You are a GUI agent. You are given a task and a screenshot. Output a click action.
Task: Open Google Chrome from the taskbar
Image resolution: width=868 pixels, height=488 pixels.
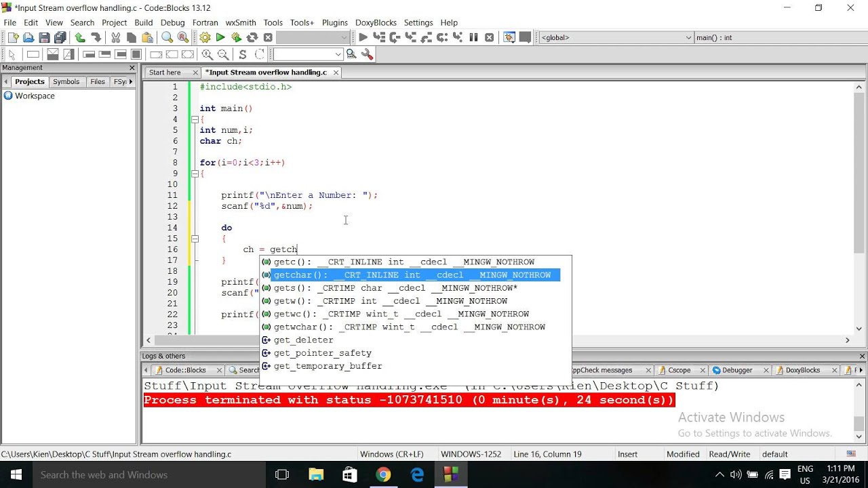[384, 474]
